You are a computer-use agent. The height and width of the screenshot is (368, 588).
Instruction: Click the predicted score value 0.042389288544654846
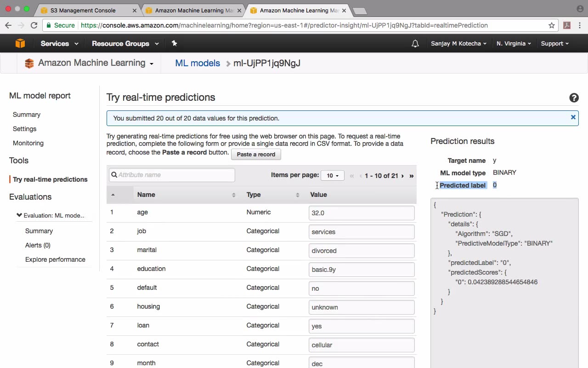tap(503, 282)
